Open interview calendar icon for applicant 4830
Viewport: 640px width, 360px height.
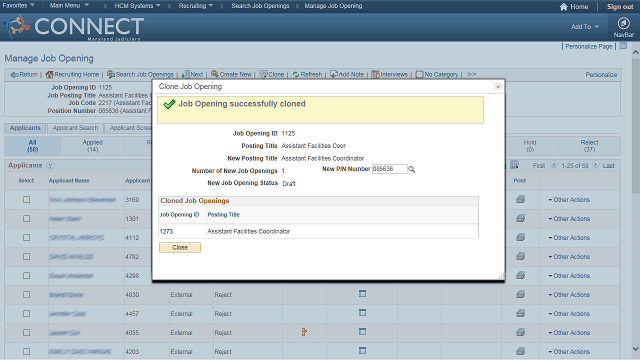click(362, 294)
